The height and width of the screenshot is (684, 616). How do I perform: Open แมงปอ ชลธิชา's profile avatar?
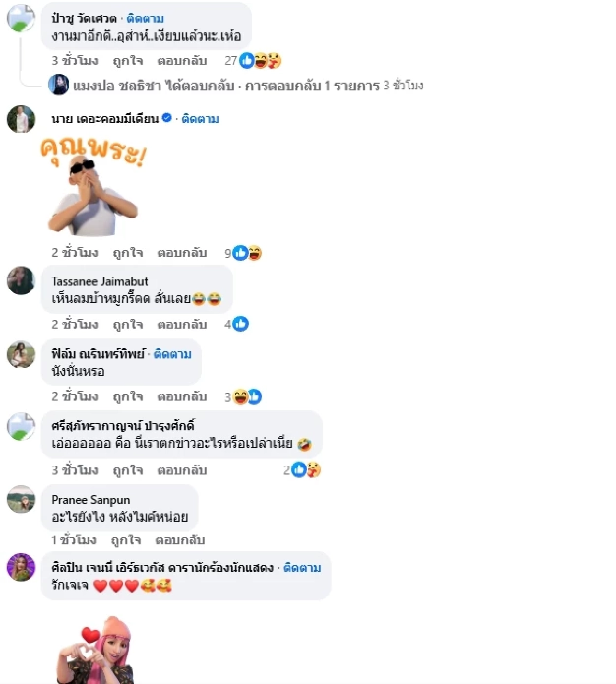tap(59, 85)
